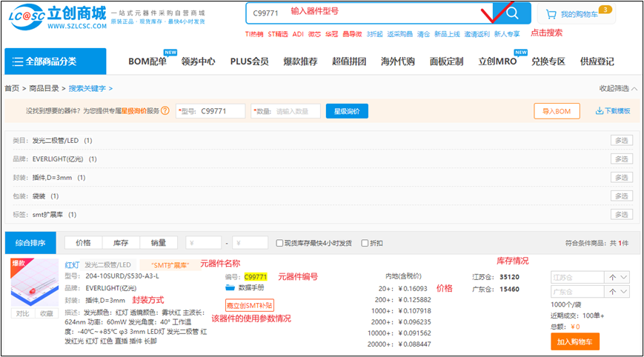Open 爆款推荐 menu item
The image size is (644, 357).
(x=300, y=61)
